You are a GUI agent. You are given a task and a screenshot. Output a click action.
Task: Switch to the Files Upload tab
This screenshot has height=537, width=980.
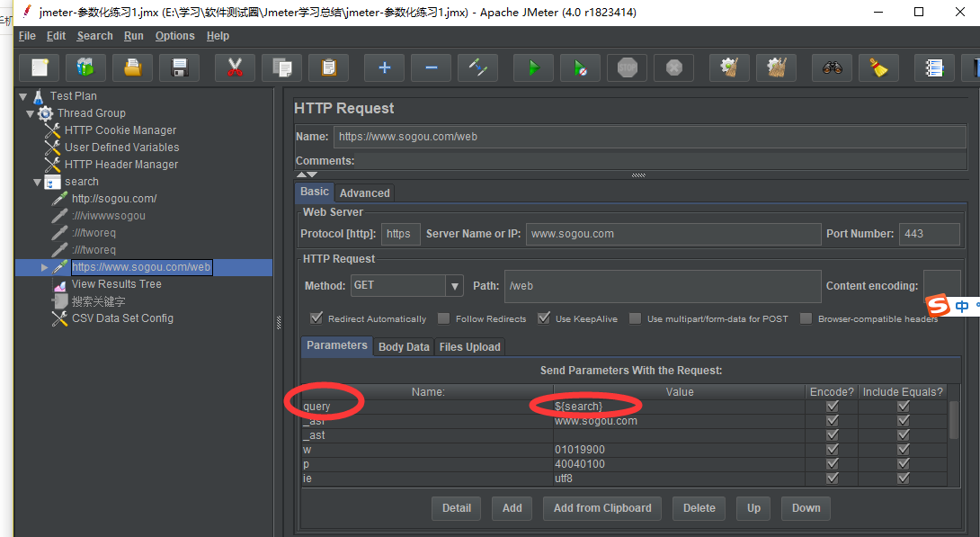470,347
